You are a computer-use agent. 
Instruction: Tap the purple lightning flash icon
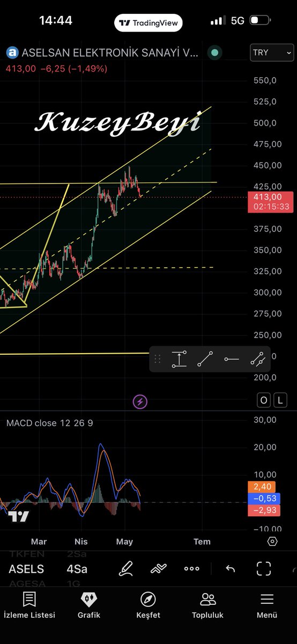tap(140, 401)
